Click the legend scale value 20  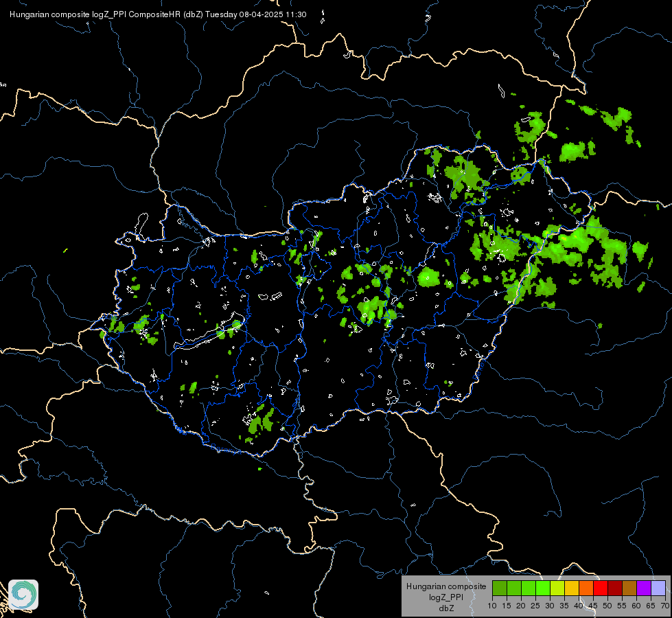[x=521, y=606]
